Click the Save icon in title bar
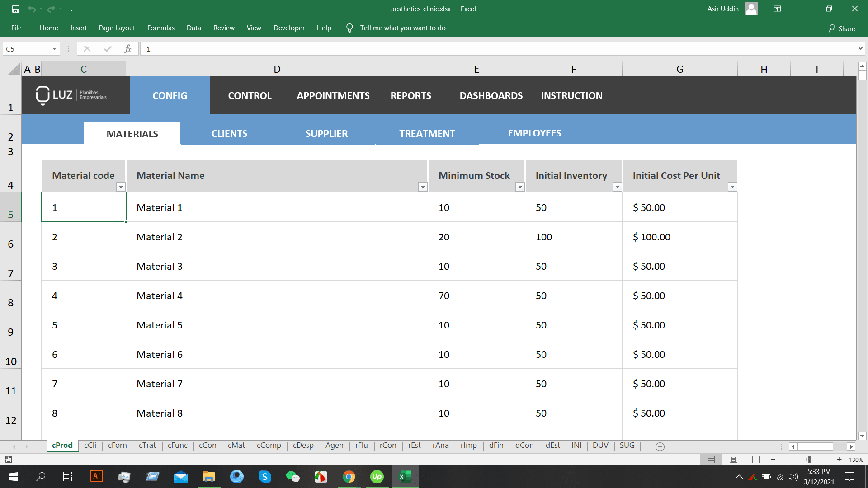This screenshot has width=868, height=488. click(16, 9)
